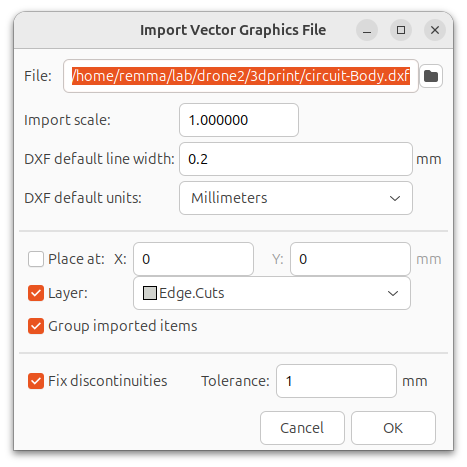Disable Group imported items
Image resolution: width=467 pixels, height=467 pixels.
(36, 326)
